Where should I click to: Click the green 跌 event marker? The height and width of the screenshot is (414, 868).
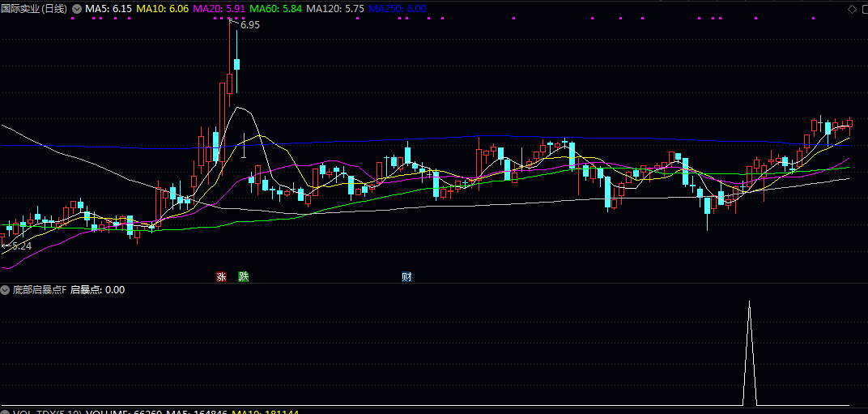coord(243,276)
